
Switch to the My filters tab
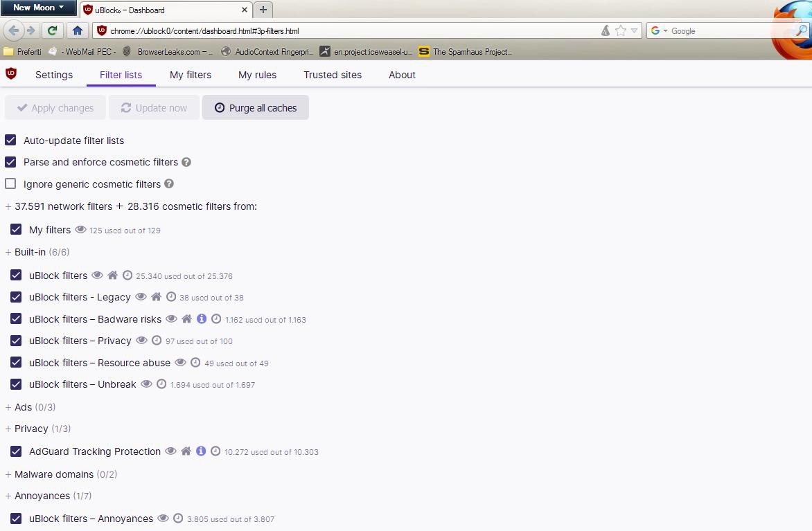click(x=191, y=75)
